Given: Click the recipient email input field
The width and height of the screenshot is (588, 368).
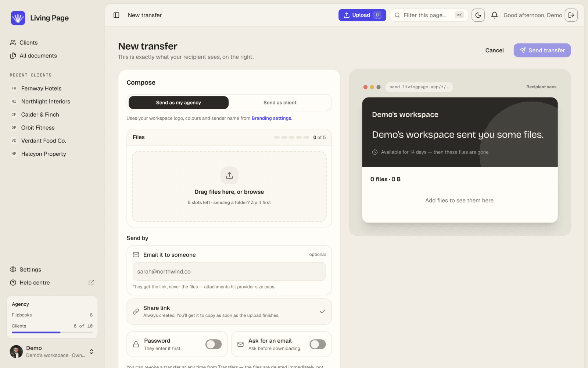Looking at the screenshot, I should point(229,272).
